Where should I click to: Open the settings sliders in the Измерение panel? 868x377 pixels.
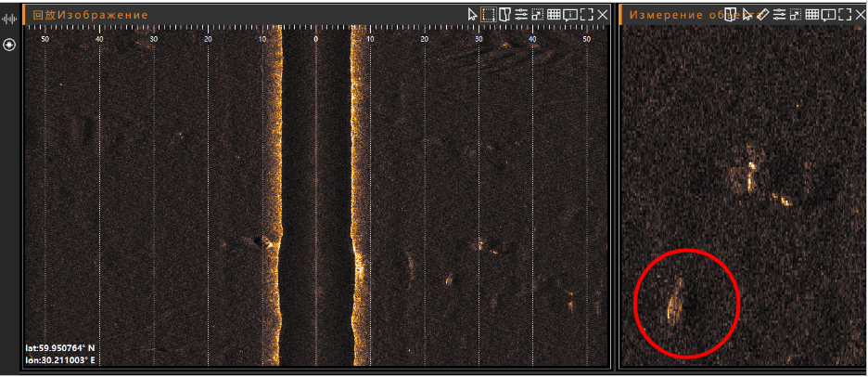(x=780, y=15)
